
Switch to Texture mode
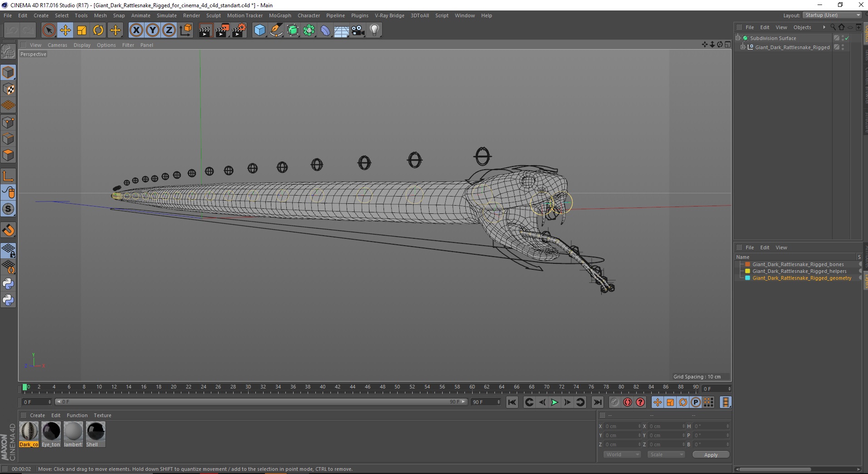8,89
